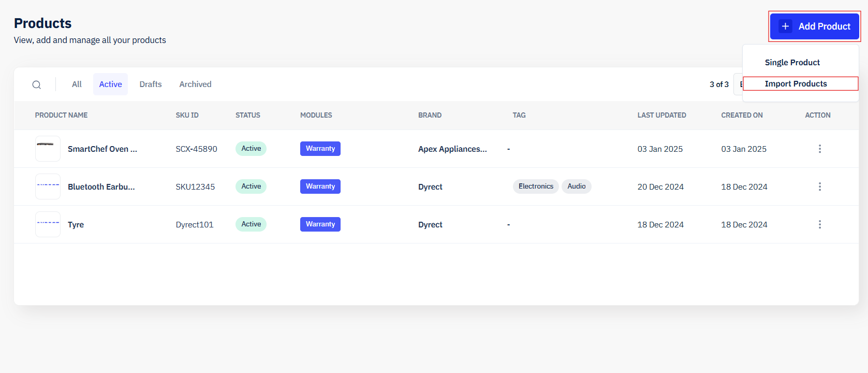Click Warranty module badge for SmartChef Oven
The width and height of the screenshot is (868, 373).
click(x=320, y=149)
